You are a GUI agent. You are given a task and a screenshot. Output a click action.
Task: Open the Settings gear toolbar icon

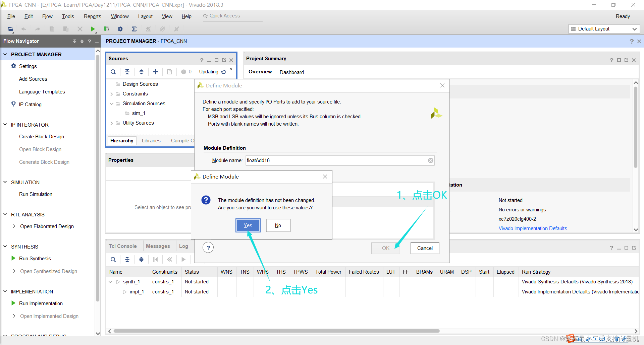click(120, 29)
